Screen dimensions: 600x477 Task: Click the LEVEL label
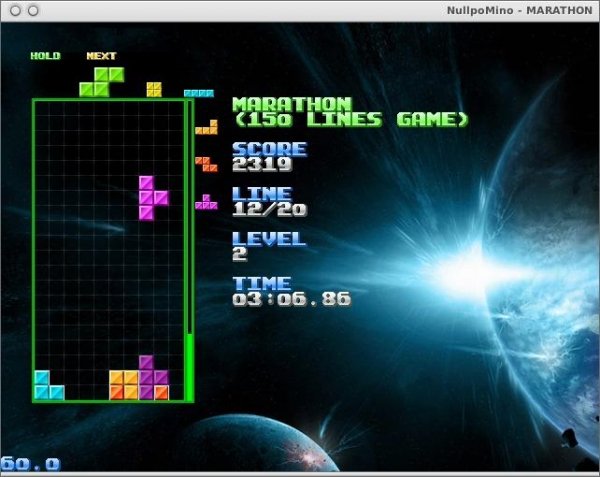tap(269, 239)
